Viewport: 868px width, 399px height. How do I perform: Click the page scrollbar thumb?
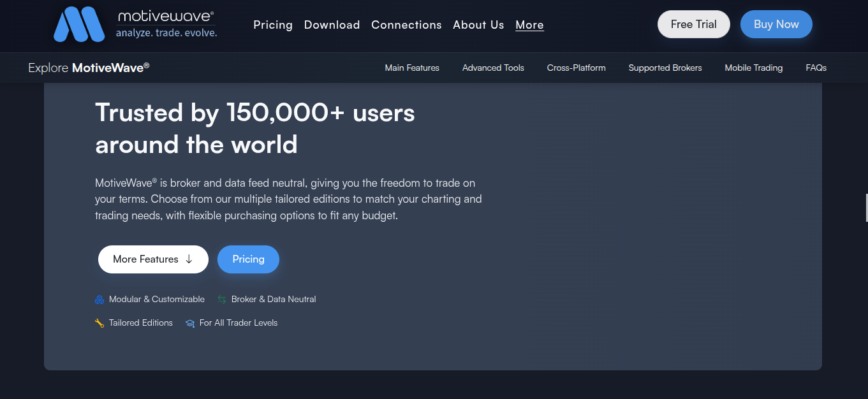pyautogui.click(x=866, y=208)
